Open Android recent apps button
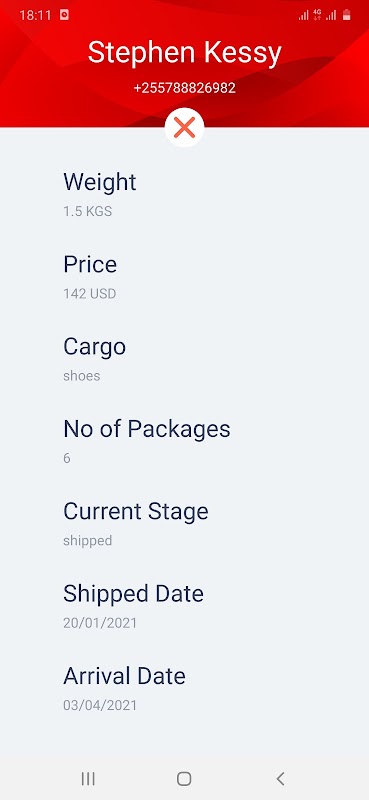The image size is (369, 800). 88,778
